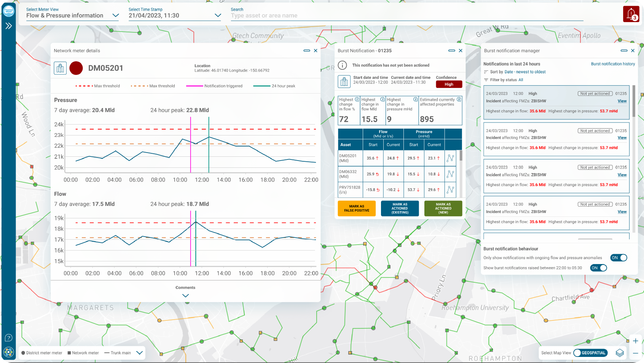Toggle notifications raised between 22:00 to 05:30

click(598, 268)
